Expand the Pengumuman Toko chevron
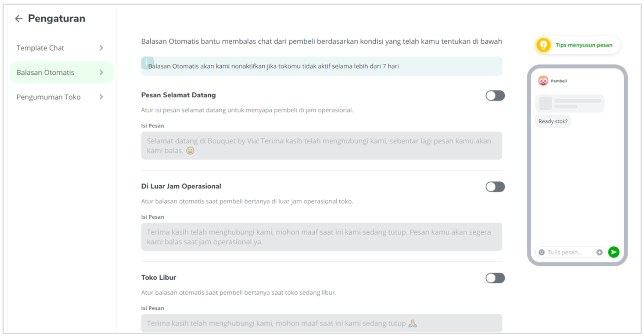Viewport: 644px width, 336px height. click(x=101, y=97)
